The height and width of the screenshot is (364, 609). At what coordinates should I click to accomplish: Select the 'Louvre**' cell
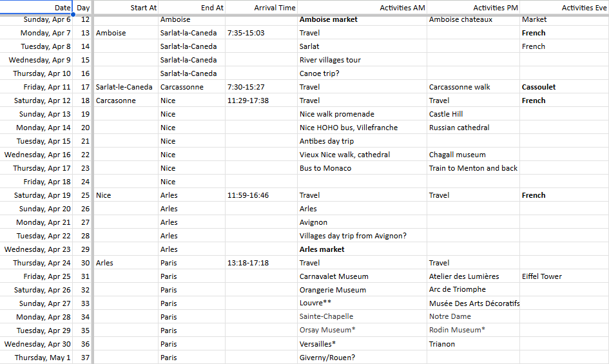tap(362, 303)
